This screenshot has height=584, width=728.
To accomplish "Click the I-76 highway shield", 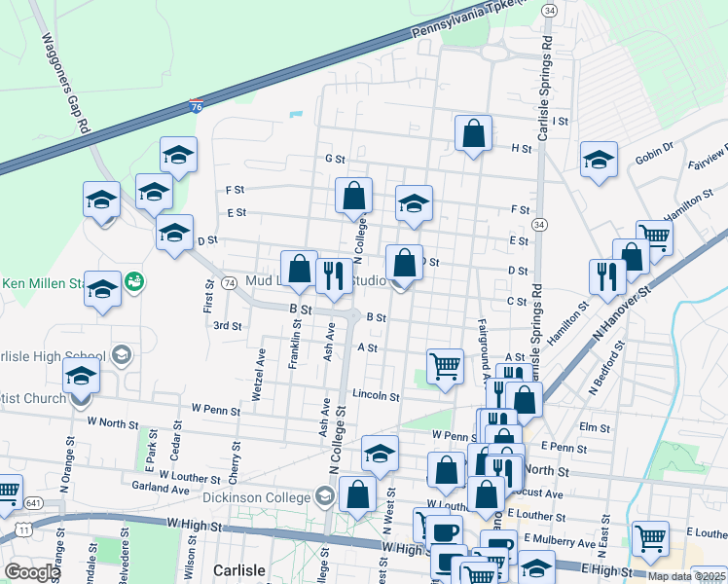I will tap(197, 106).
